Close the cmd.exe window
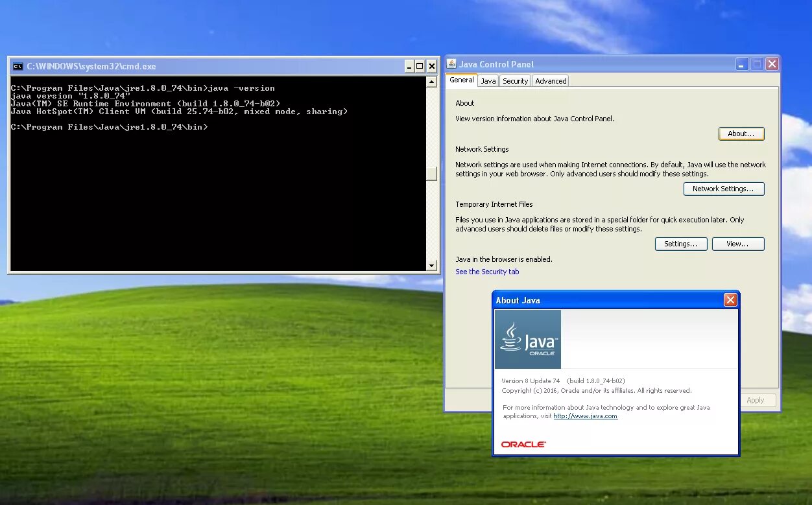 (431, 66)
